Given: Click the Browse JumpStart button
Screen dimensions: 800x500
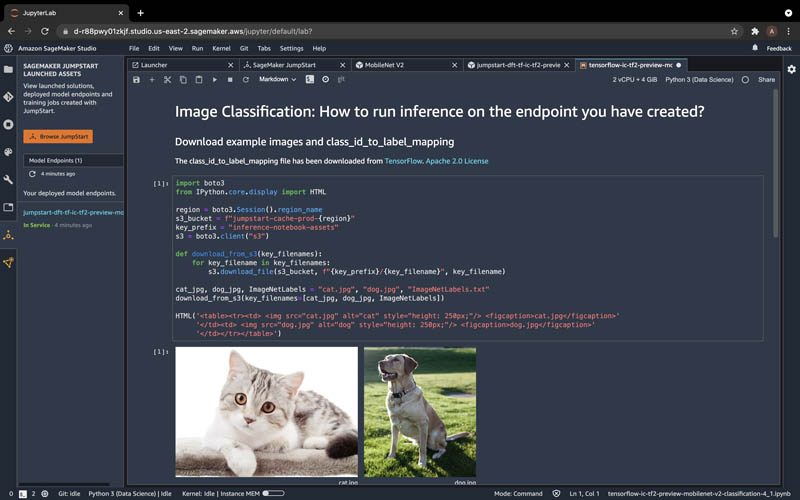Looking at the screenshot, I should point(58,136).
